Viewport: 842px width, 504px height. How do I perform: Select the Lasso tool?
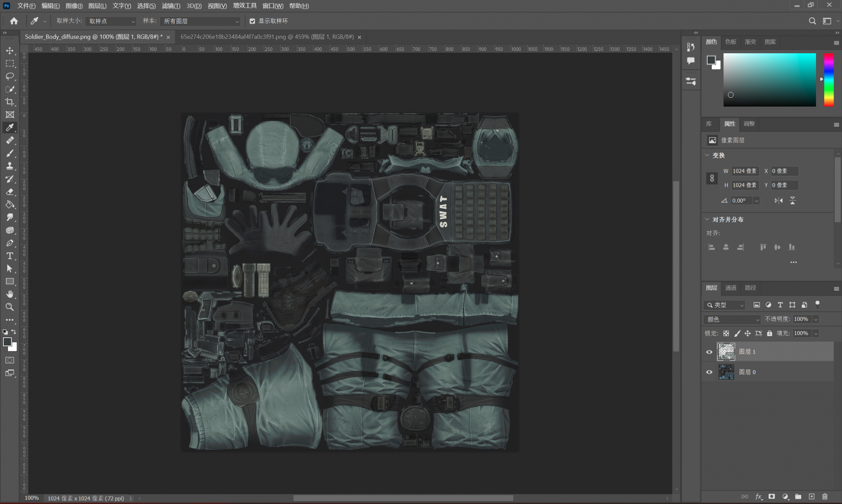click(10, 76)
